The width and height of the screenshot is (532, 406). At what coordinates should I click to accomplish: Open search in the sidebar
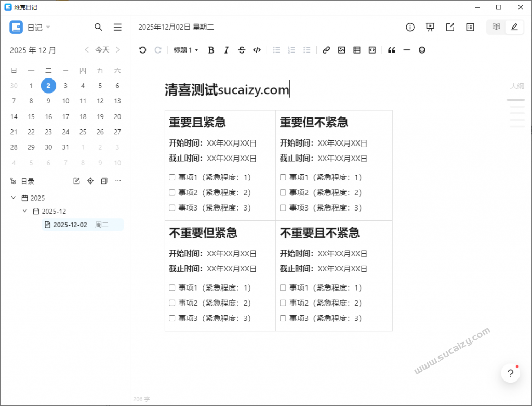tap(98, 27)
